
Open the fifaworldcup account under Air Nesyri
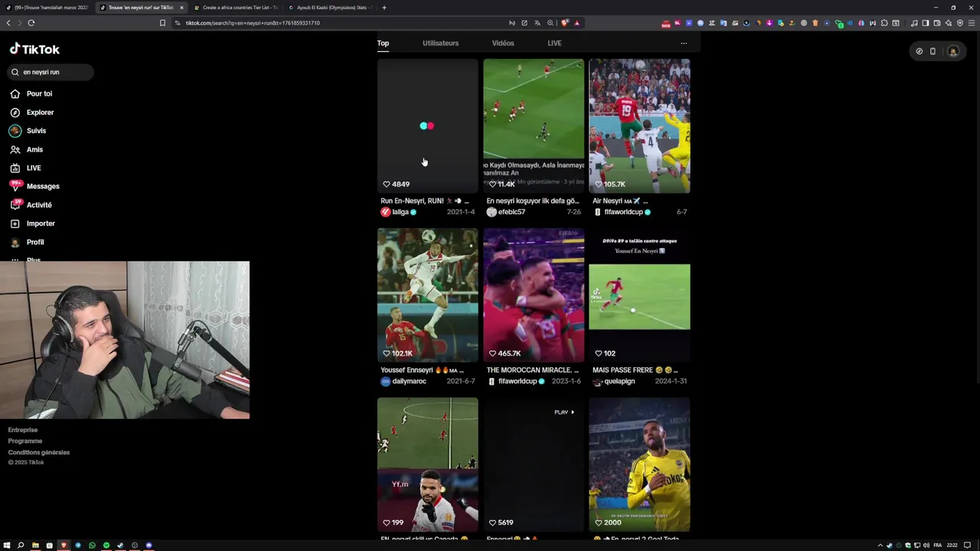[623, 212]
